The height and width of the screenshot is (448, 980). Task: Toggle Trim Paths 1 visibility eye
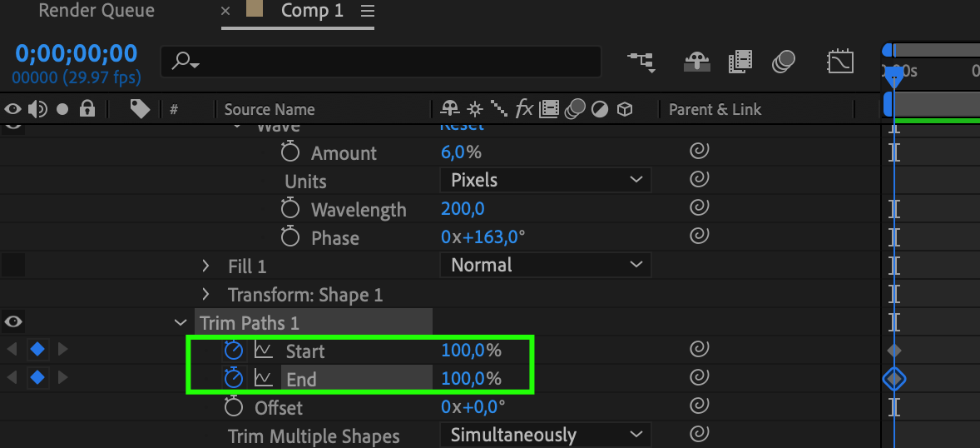pyautogui.click(x=14, y=322)
